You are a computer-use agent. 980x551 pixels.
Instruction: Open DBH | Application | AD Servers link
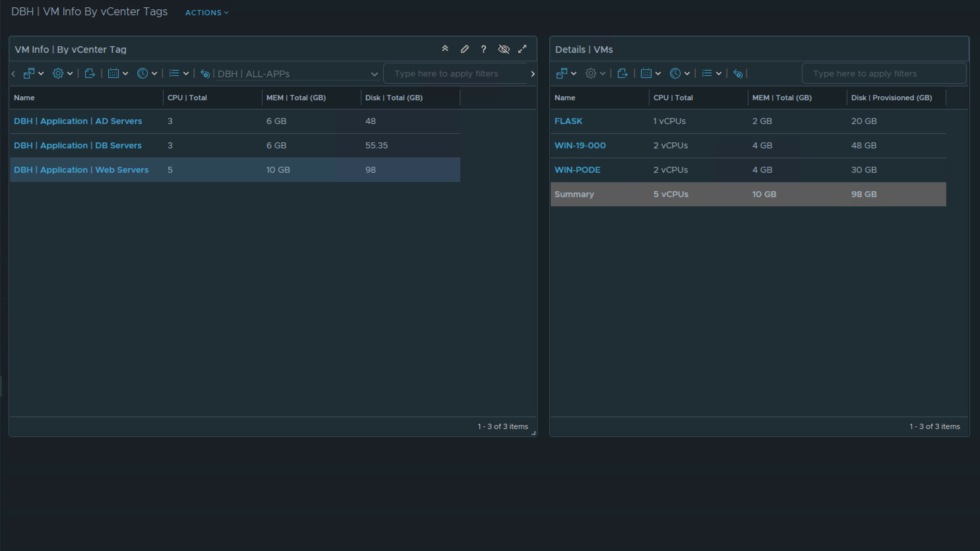[78, 121]
